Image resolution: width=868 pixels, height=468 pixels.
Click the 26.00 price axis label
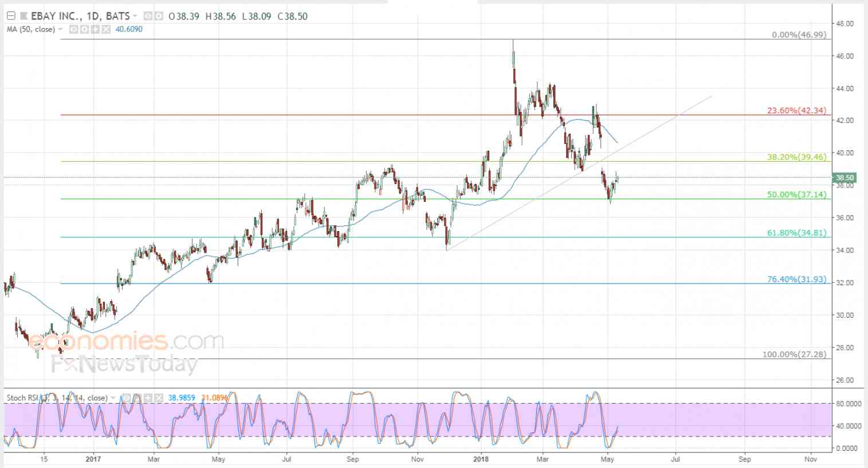point(845,380)
